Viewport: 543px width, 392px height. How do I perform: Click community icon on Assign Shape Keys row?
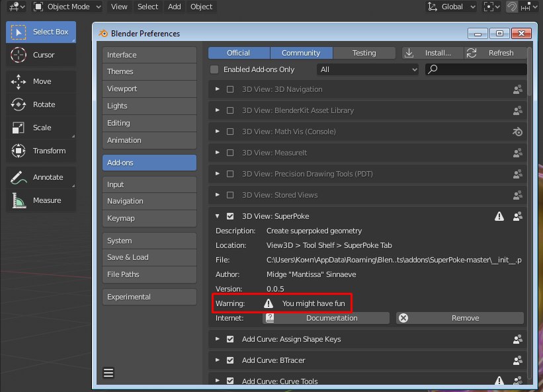click(517, 339)
